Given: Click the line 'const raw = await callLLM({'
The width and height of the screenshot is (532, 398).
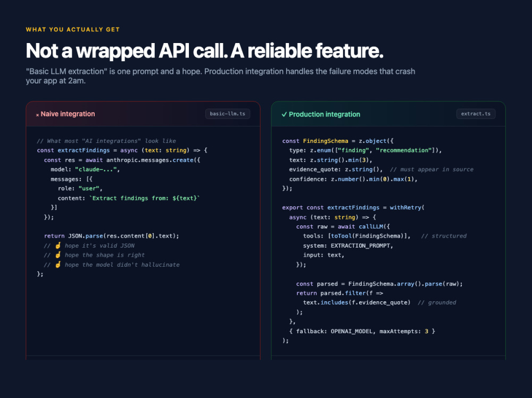Looking at the screenshot, I should pyautogui.click(x=343, y=226).
